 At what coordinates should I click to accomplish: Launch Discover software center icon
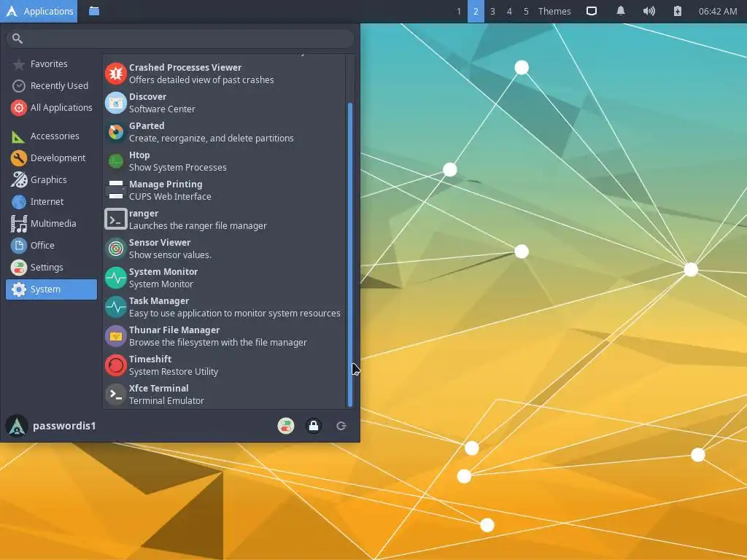coord(115,103)
